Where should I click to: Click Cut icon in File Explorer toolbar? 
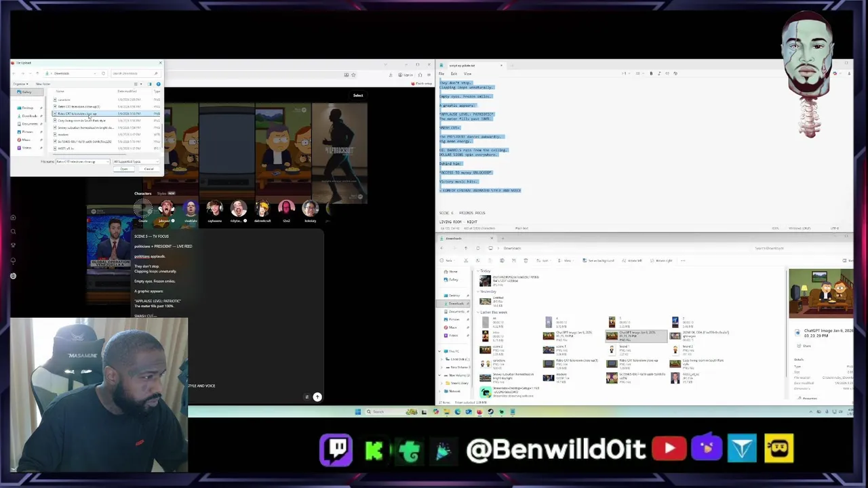(466, 260)
